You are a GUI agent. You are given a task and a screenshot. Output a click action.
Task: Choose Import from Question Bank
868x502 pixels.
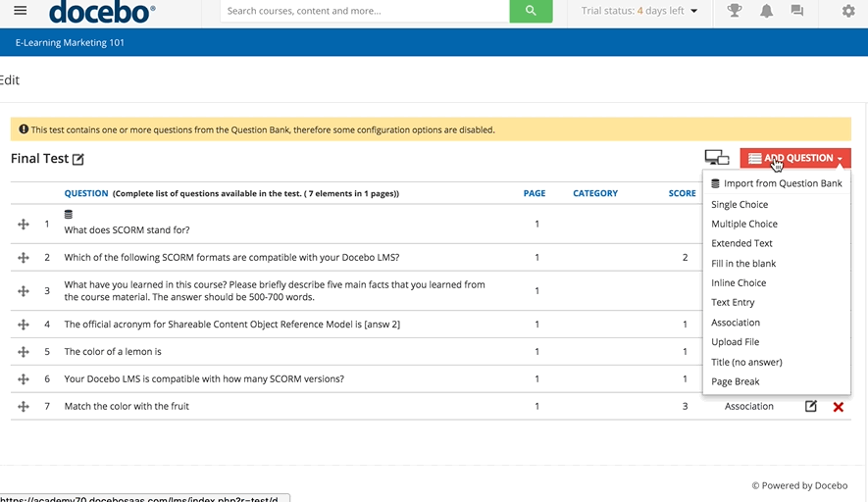click(777, 183)
